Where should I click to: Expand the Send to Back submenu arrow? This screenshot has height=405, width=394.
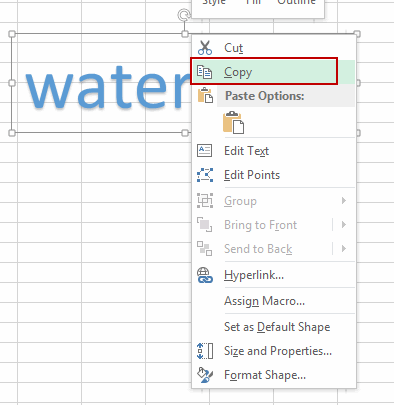[344, 249]
